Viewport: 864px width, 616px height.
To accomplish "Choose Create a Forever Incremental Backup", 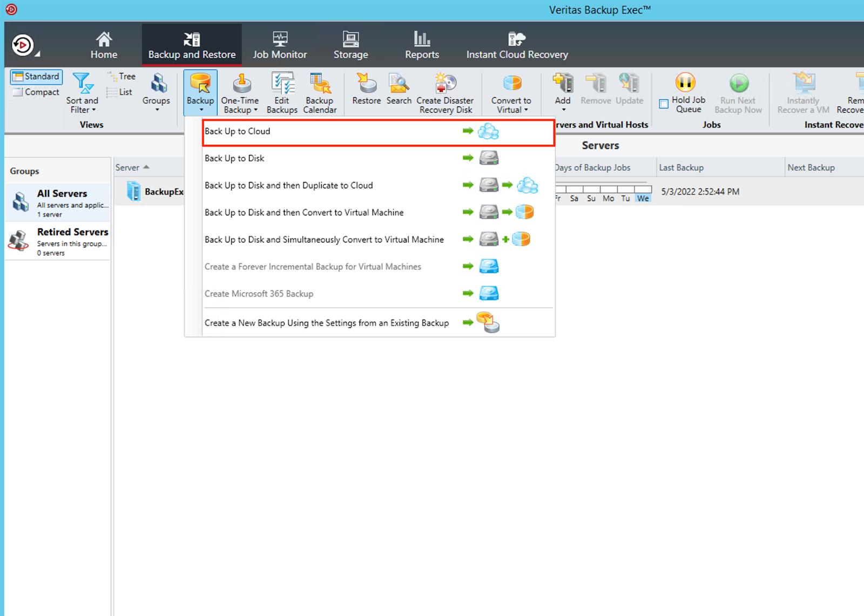I will pos(378,266).
